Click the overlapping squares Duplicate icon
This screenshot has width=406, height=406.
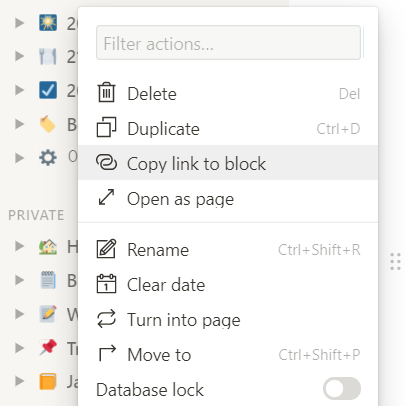[x=106, y=127]
